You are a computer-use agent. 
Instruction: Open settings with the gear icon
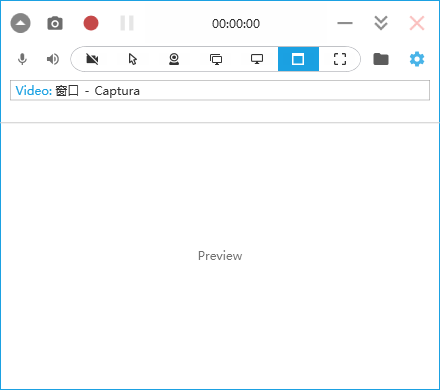pos(417,59)
